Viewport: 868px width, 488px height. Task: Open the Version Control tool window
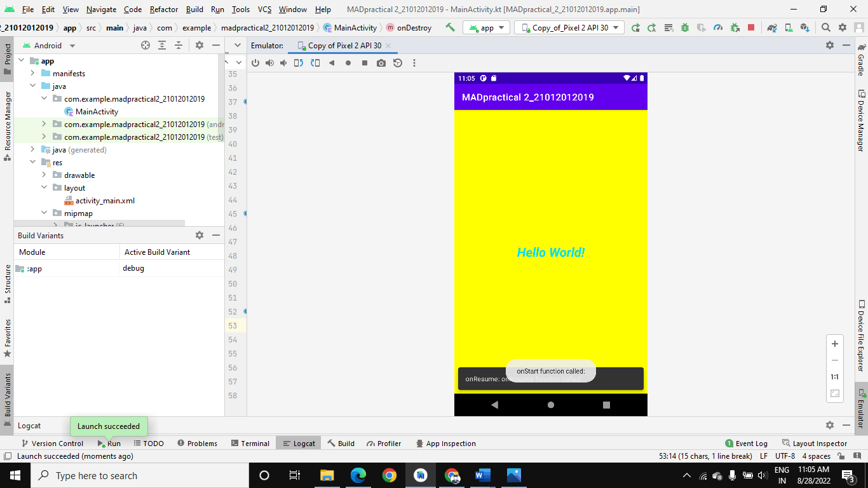coord(52,444)
